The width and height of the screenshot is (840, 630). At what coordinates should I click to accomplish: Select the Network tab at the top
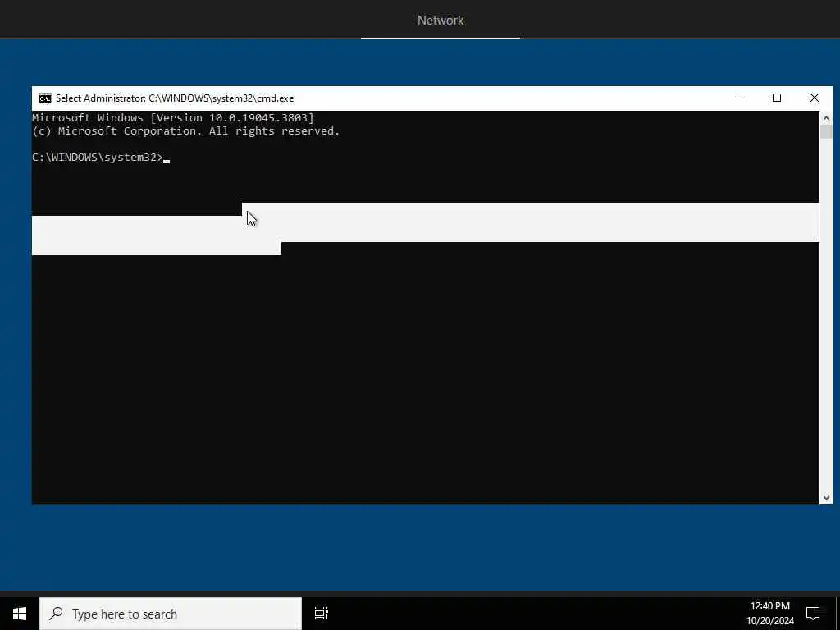[x=441, y=21]
